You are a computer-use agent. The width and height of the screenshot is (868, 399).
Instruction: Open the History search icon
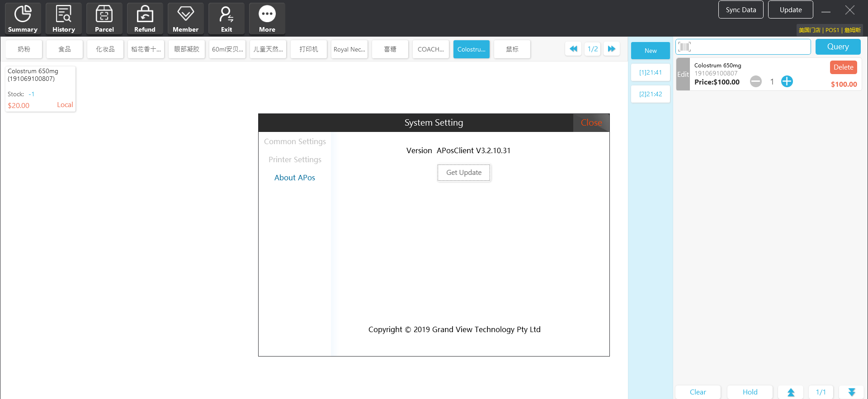[x=63, y=14]
